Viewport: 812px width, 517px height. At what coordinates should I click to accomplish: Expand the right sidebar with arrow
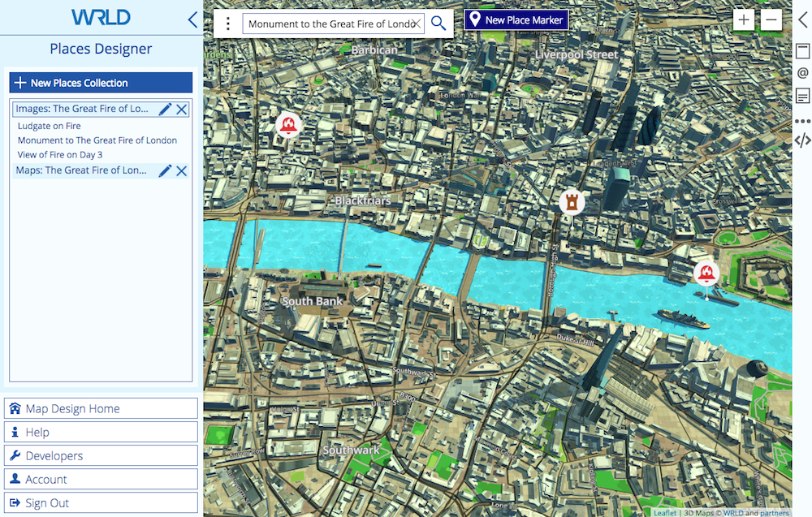[x=802, y=20]
